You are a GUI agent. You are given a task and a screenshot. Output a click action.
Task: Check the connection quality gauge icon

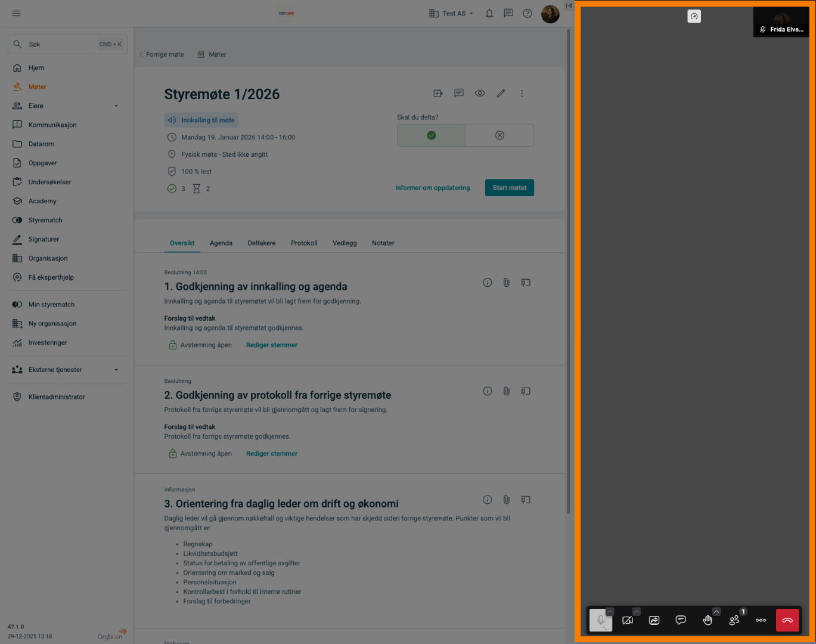[694, 17]
